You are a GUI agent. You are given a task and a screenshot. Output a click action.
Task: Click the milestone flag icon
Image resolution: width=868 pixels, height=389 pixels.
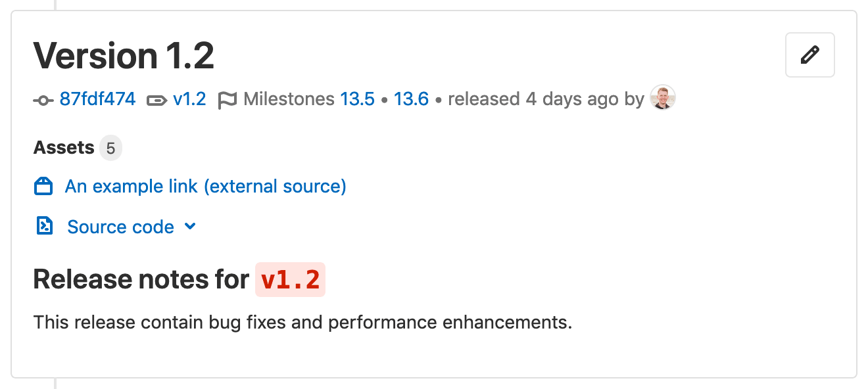coord(228,99)
